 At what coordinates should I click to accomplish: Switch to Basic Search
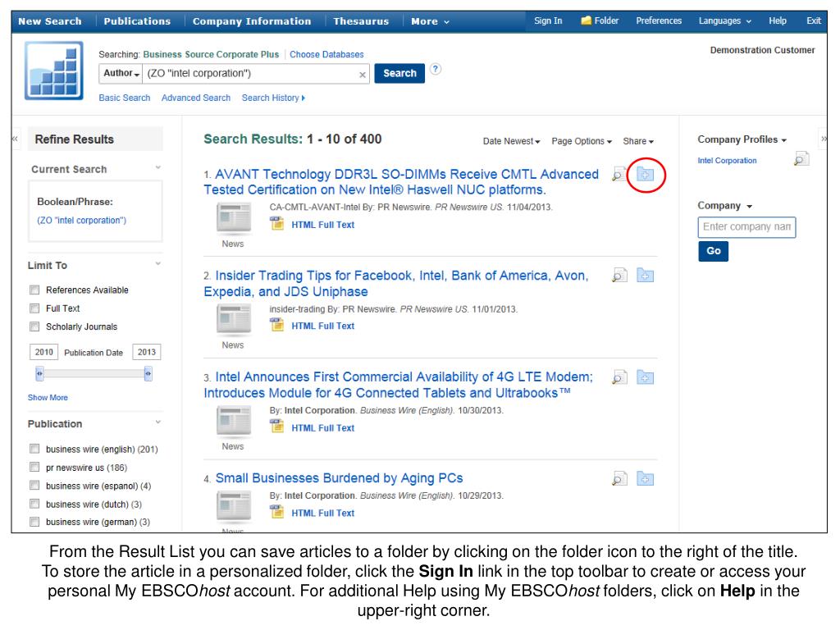coord(125,98)
